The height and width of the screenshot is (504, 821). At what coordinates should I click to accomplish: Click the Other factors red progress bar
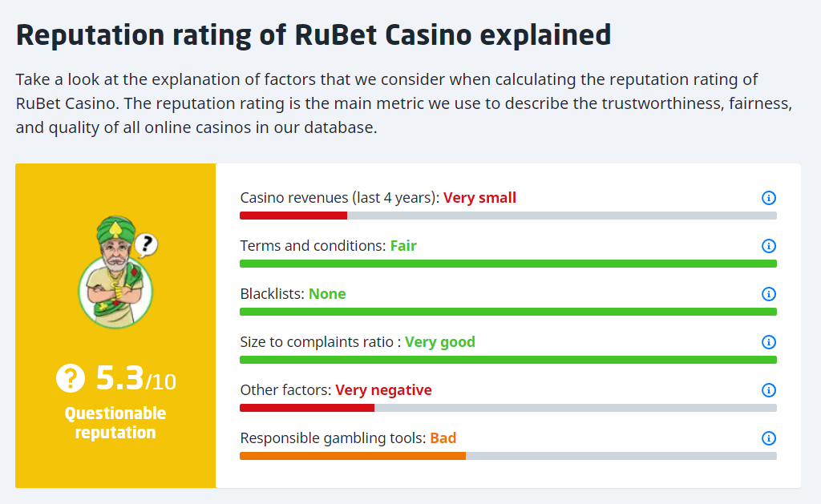[x=307, y=408]
